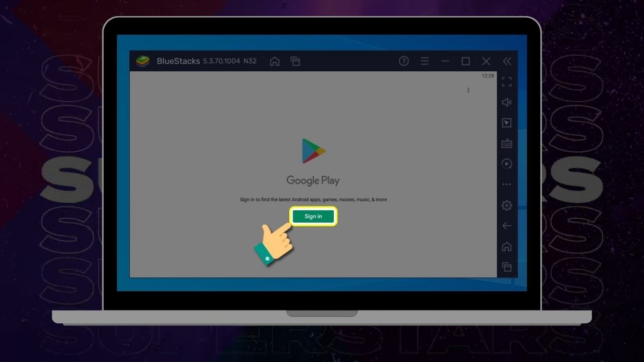Open the multi-instance windows icon
This screenshot has width=644, height=362.
click(295, 61)
